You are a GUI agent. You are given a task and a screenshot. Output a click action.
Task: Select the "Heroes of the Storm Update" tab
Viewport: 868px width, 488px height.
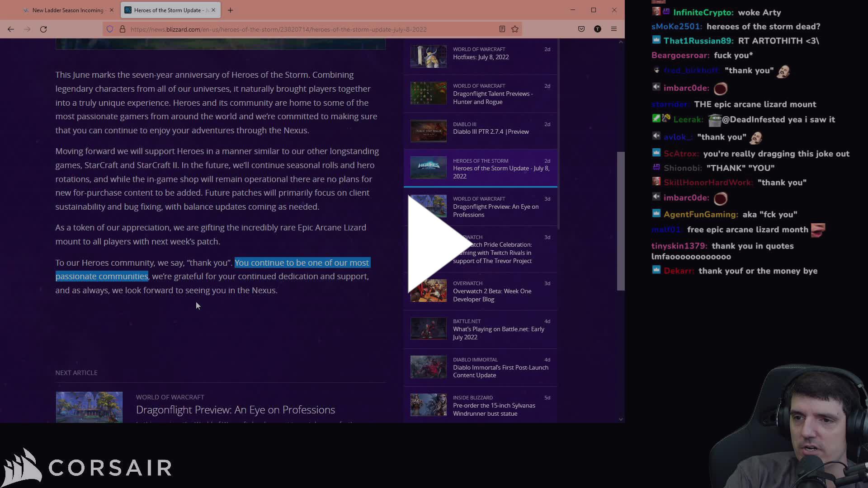pos(167,10)
